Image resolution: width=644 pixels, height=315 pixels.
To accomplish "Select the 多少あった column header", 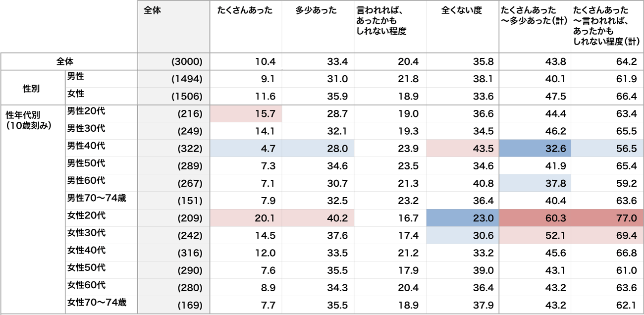I will [x=316, y=10].
